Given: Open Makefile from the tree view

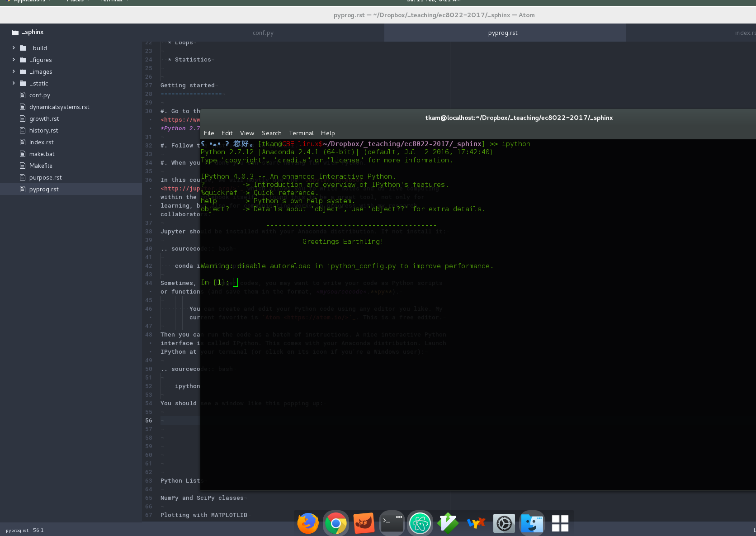Looking at the screenshot, I should (41, 166).
